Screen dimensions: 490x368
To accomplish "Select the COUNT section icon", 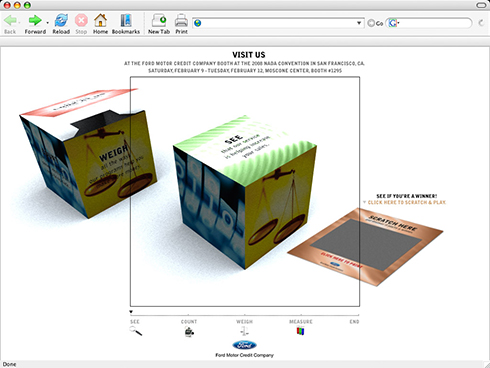I will pyautogui.click(x=189, y=332).
